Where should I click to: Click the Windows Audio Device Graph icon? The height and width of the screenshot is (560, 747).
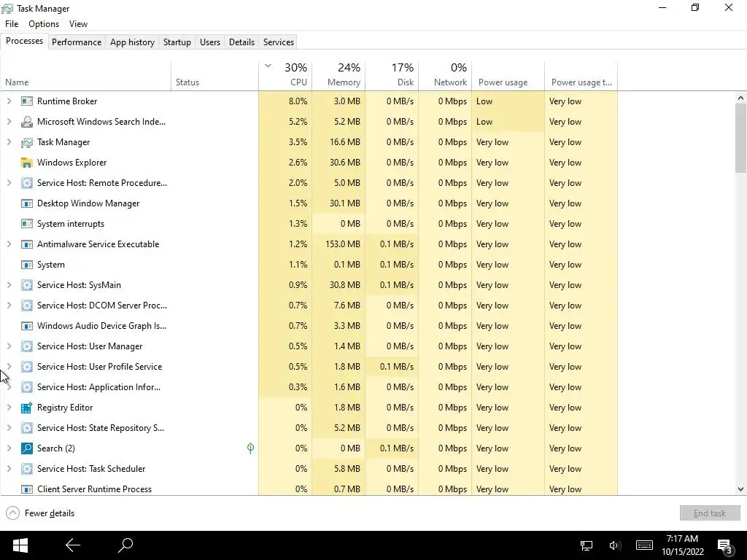27,326
